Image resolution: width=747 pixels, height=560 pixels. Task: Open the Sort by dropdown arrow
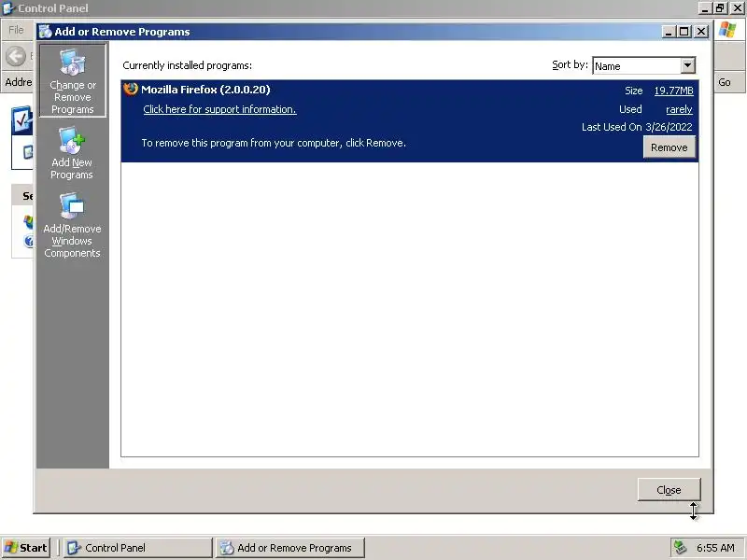coord(687,65)
